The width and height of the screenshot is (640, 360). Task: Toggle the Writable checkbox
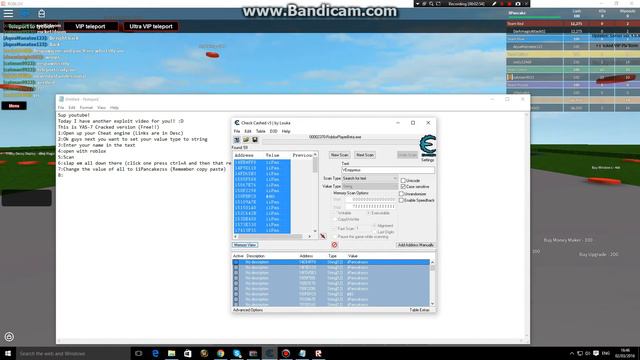[x=336, y=213]
